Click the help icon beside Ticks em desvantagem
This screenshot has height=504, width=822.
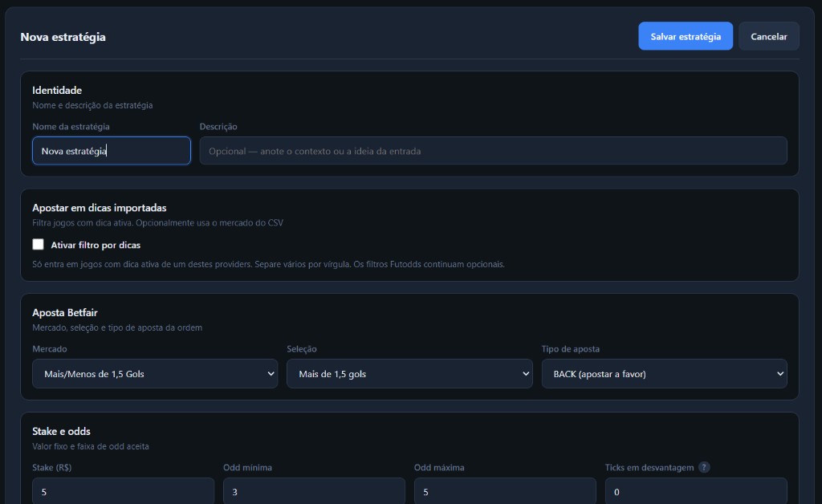(704, 467)
